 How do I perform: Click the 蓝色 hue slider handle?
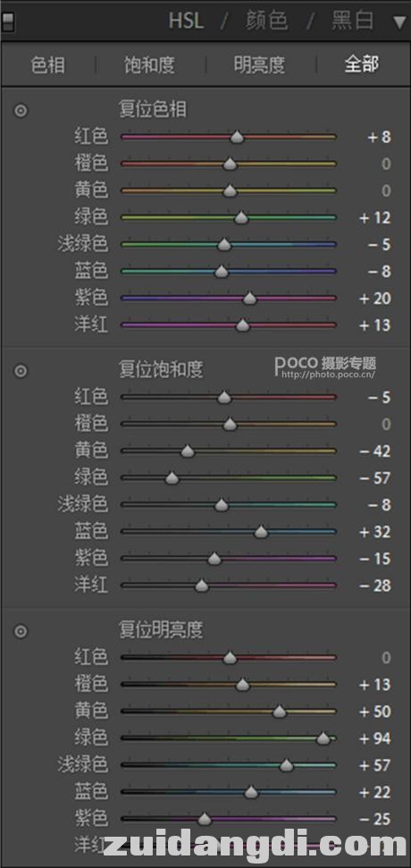click(222, 271)
